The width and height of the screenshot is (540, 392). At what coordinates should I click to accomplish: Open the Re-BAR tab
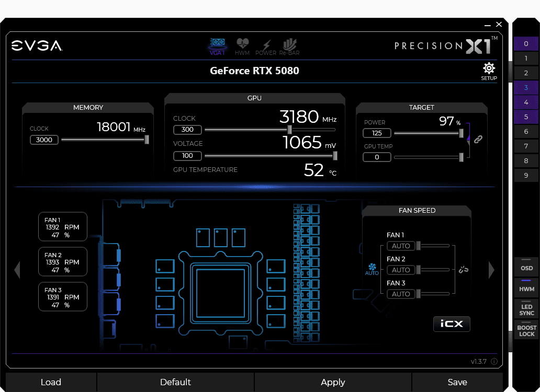[289, 47]
